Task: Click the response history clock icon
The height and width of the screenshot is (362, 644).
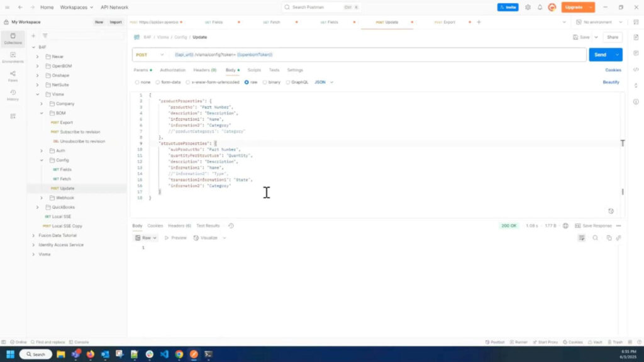Action: coord(231,226)
